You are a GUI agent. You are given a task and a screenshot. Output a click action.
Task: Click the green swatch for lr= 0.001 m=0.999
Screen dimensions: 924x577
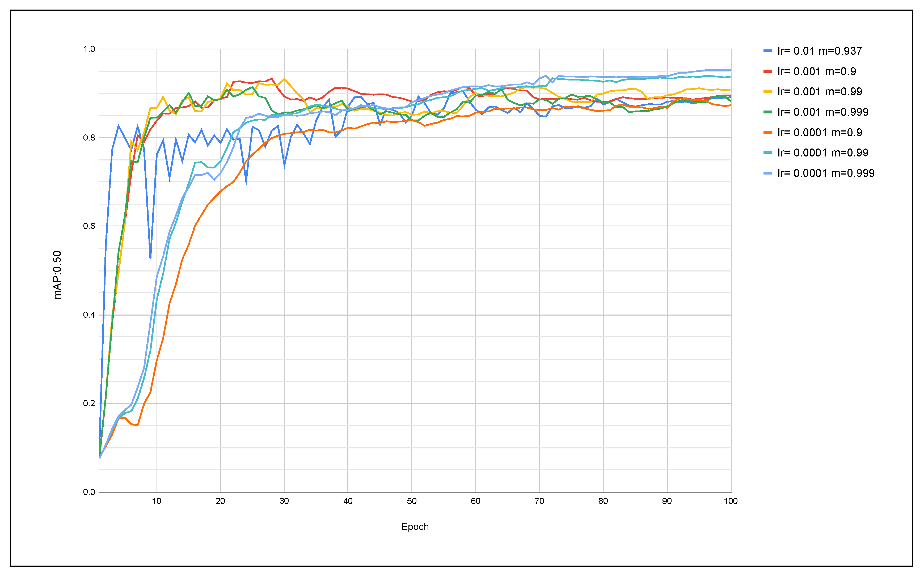[768, 112]
